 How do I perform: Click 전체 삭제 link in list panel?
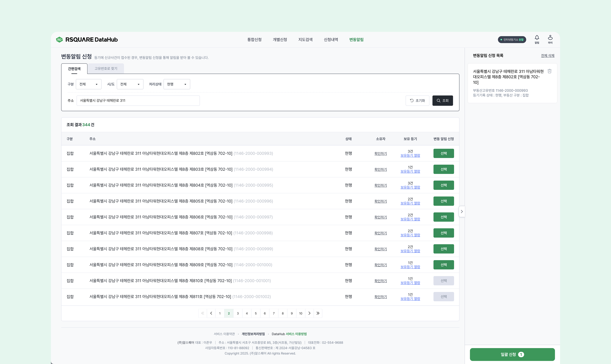coord(548,55)
